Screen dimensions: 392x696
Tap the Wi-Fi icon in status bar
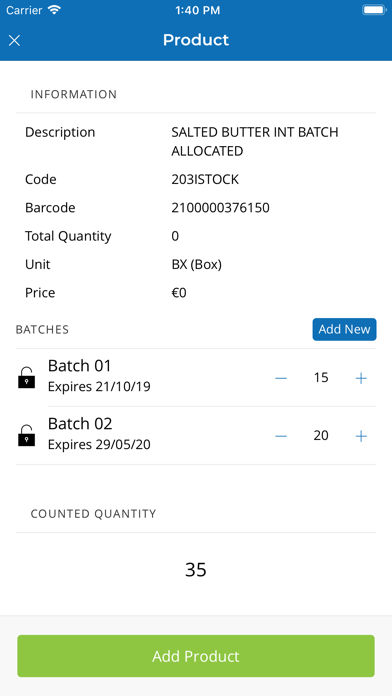click(54, 10)
